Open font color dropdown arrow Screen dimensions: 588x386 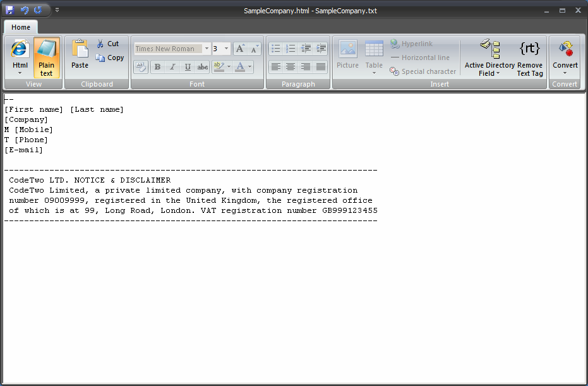pos(249,67)
